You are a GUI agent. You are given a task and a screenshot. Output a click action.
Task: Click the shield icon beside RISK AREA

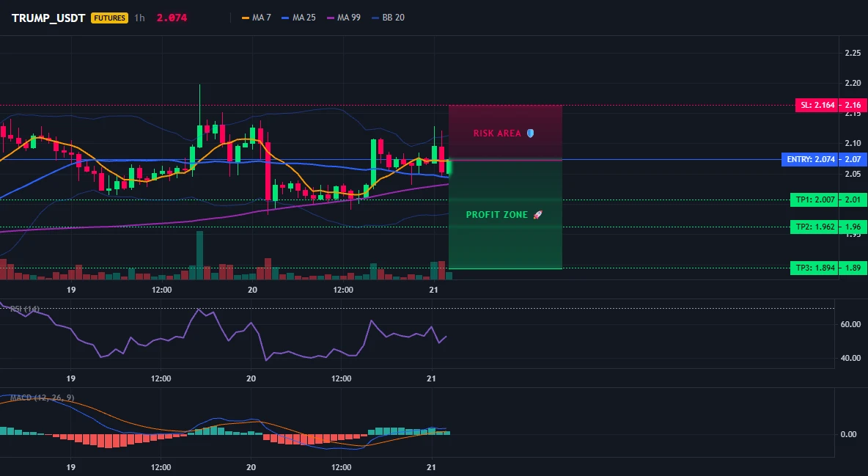pos(530,133)
